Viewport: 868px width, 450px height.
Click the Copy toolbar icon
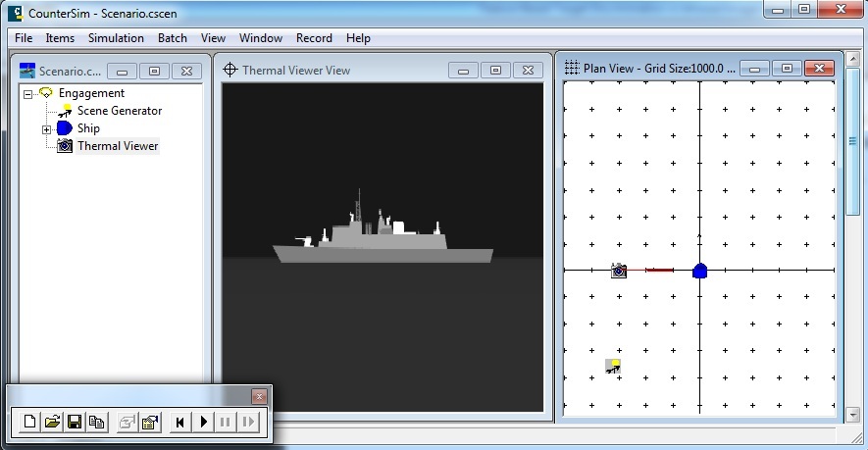tap(96, 423)
